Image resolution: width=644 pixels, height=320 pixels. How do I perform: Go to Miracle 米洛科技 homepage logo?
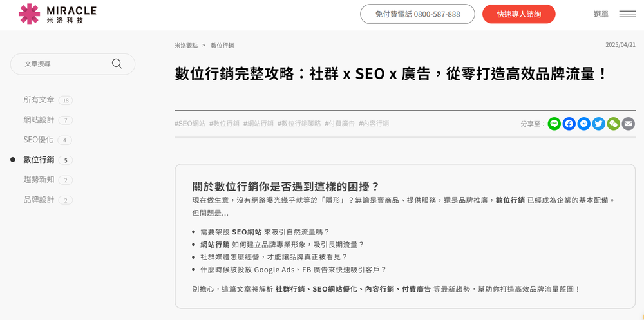click(58, 14)
